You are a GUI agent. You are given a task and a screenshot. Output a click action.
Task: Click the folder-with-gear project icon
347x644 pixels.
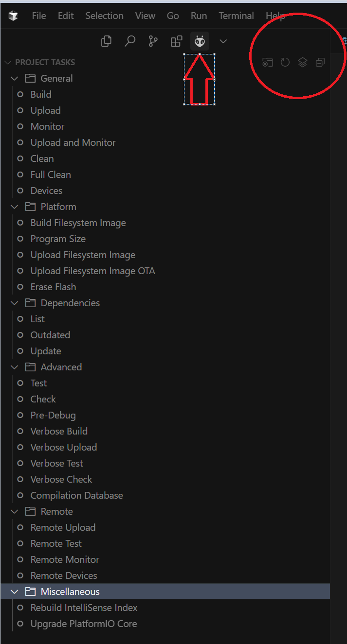click(268, 62)
